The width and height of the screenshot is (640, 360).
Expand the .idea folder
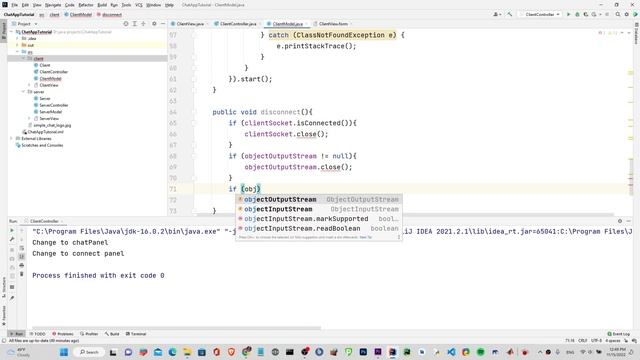click(x=18, y=38)
